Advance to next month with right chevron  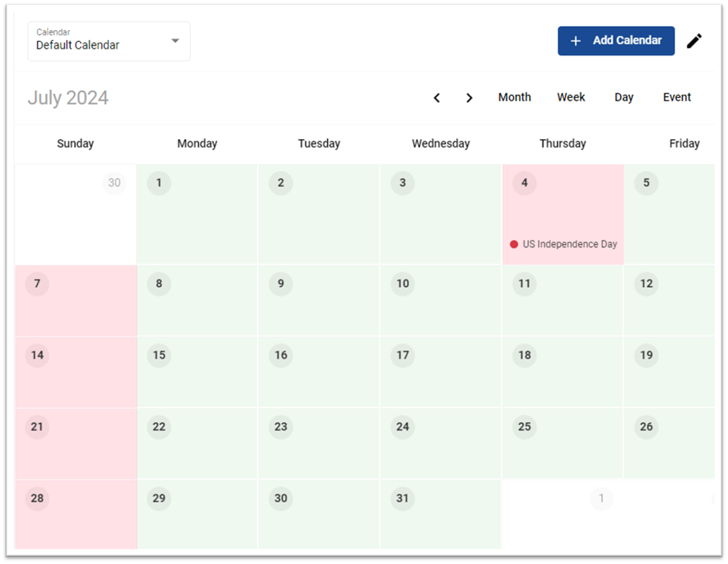[x=469, y=98]
